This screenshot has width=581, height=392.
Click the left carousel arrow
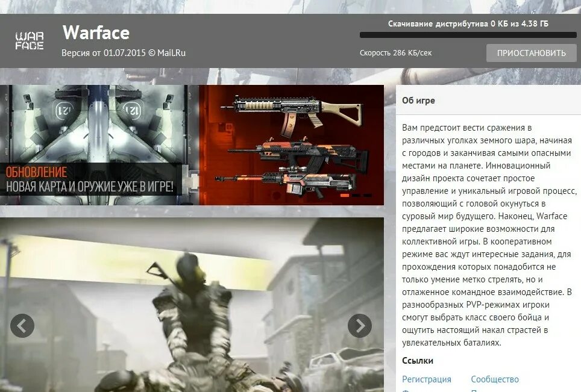coord(22,326)
